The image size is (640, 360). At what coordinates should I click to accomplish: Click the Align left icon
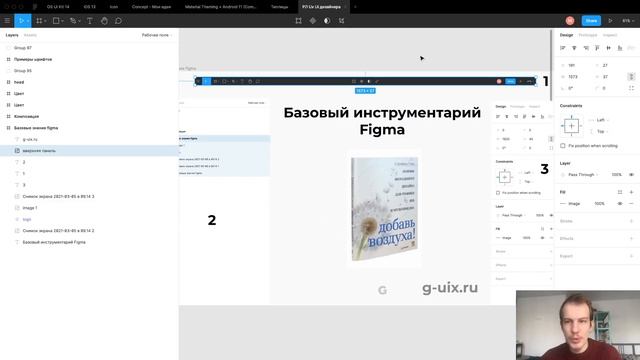click(x=563, y=48)
